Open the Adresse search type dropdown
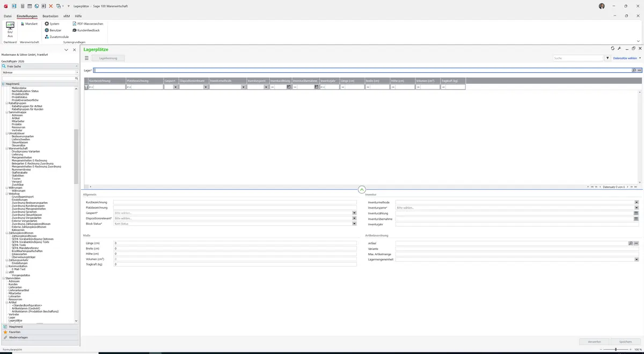The image size is (644, 354). tap(77, 72)
